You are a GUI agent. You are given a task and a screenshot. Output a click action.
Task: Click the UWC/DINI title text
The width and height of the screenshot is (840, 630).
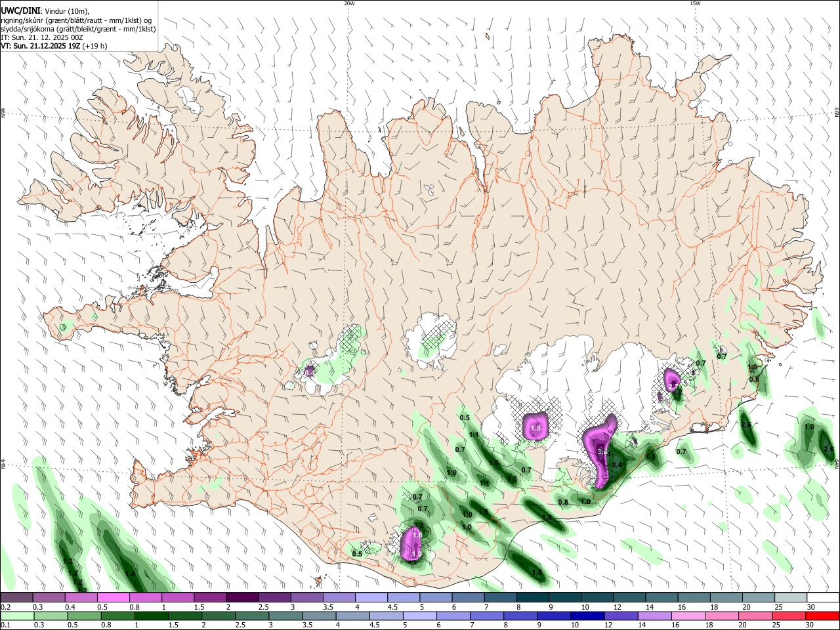20,10
